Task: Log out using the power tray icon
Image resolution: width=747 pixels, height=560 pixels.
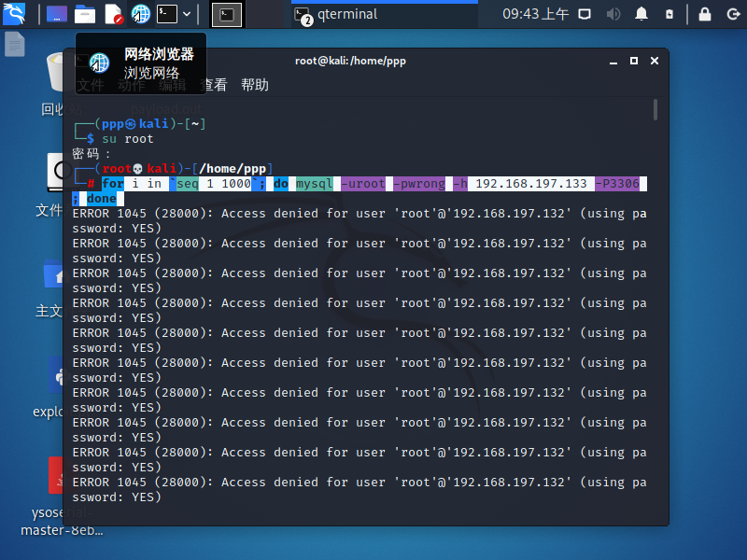Action: click(733, 13)
